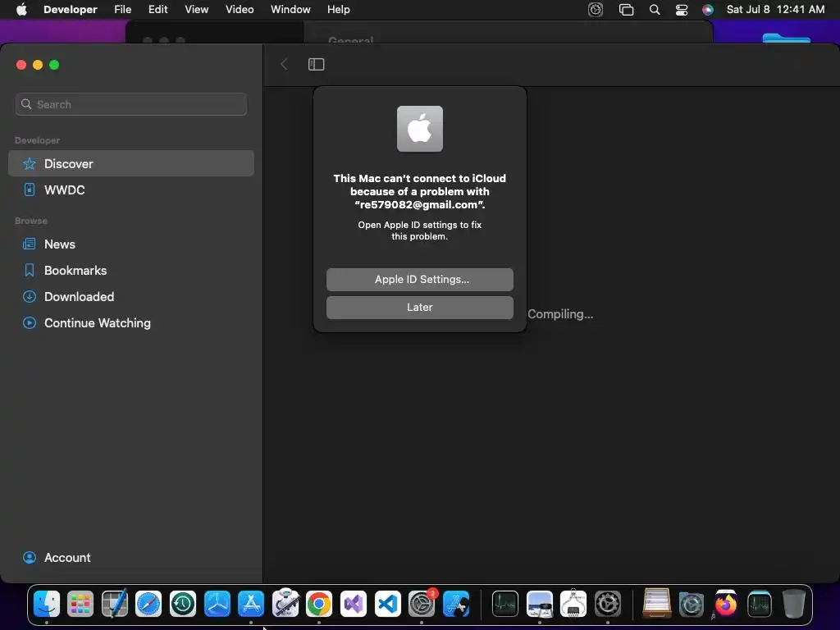840x630 pixels.
Task: Launch Automator from the Dock
Action: [285, 604]
